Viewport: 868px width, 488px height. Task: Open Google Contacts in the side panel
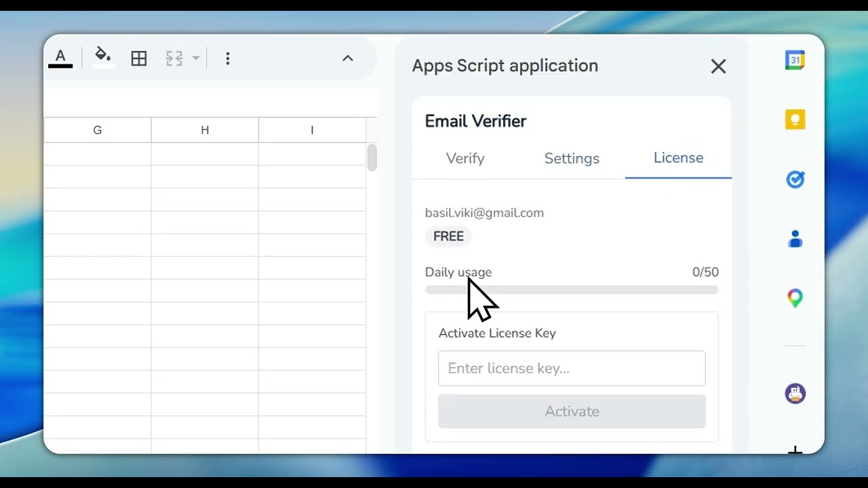click(x=795, y=239)
